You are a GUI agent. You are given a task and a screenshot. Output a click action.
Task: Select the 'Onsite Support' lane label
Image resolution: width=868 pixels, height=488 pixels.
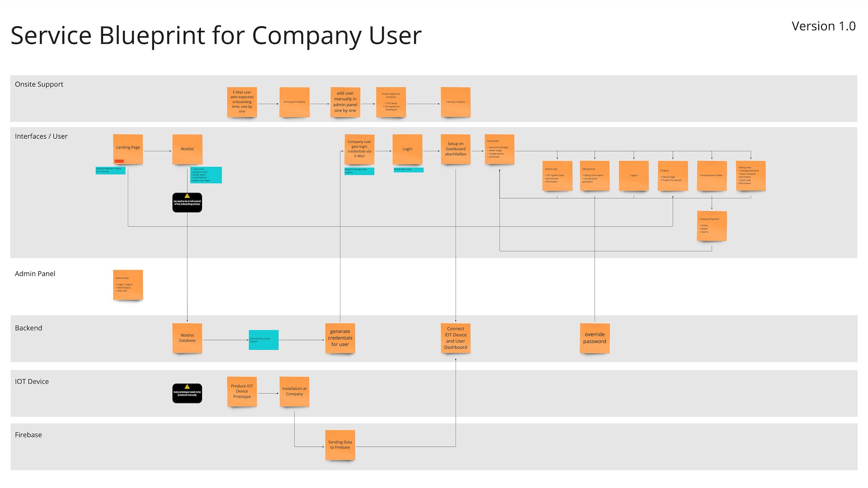point(39,84)
